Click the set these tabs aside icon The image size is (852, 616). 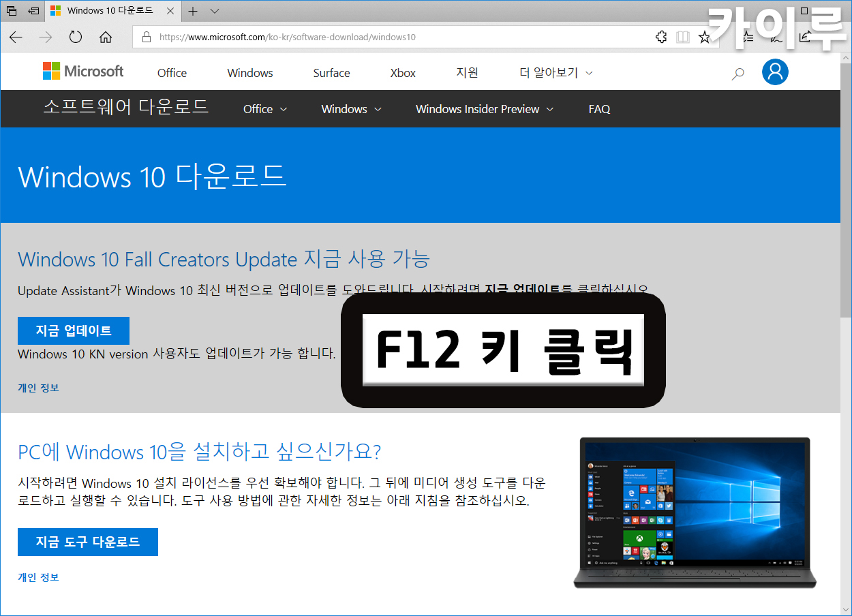34,11
